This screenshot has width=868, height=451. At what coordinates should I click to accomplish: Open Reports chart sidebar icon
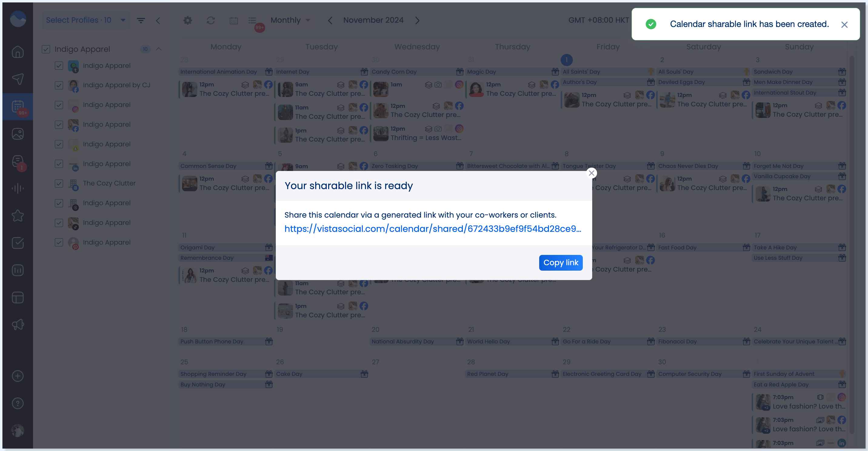18,270
